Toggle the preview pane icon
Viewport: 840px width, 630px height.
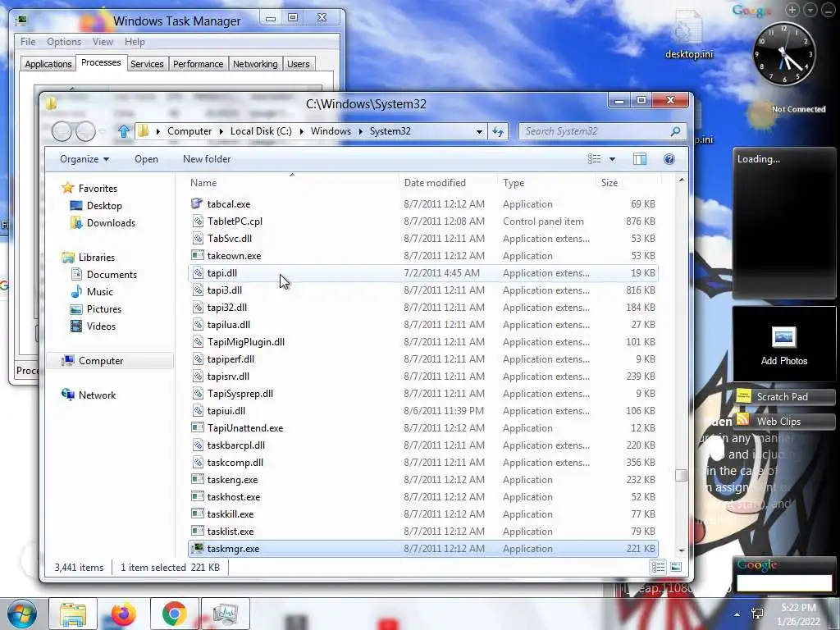[640, 159]
